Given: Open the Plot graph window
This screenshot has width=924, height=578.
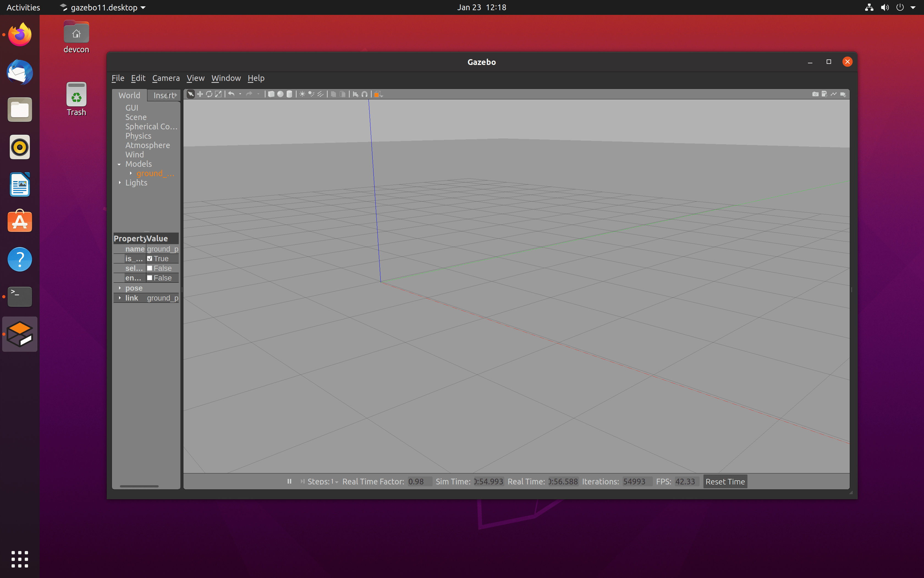Looking at the screenshot, I should click(x=834, y=94).
